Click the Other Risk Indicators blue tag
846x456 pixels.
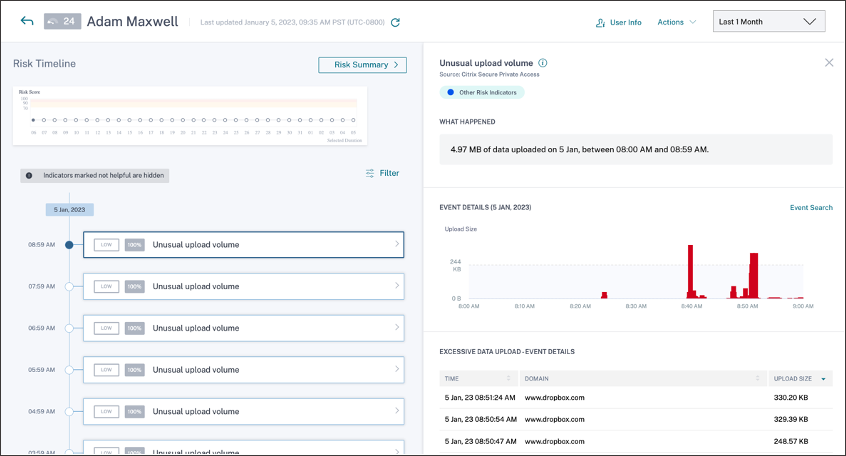482,92
